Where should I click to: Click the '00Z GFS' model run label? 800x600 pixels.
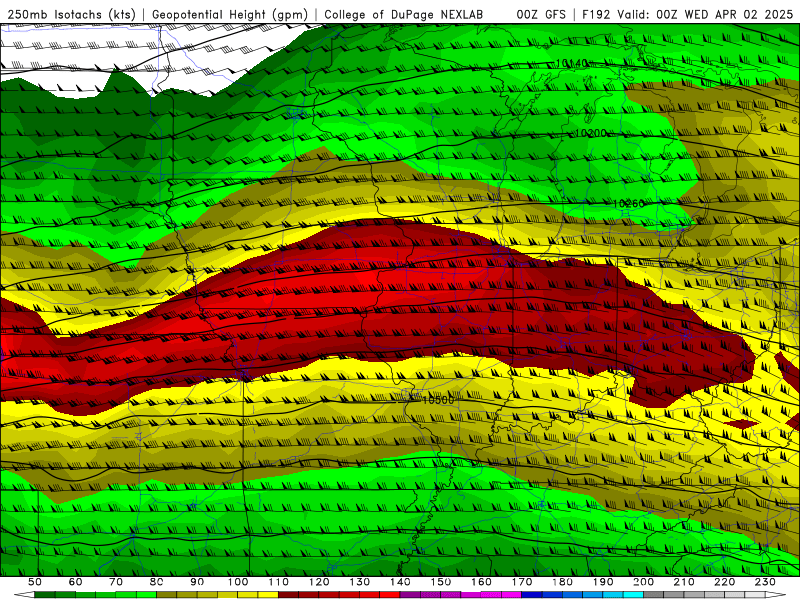click(x=541, y=15)
